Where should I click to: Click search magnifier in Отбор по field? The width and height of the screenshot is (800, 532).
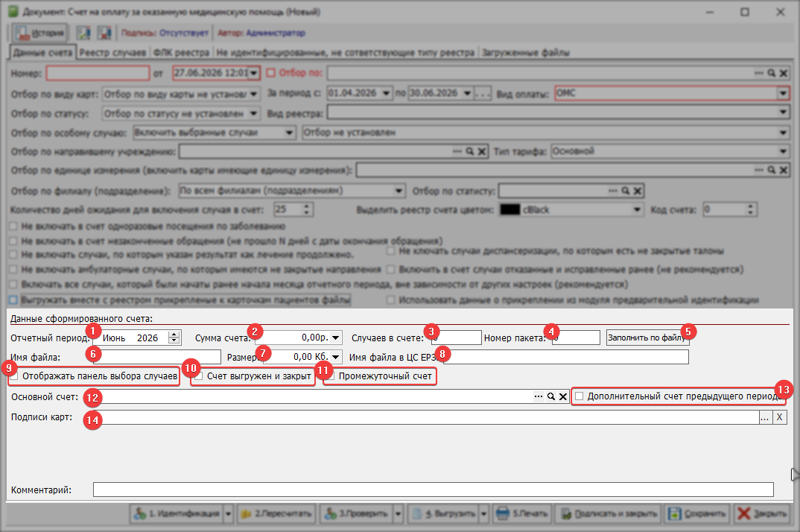pos(772,74)
